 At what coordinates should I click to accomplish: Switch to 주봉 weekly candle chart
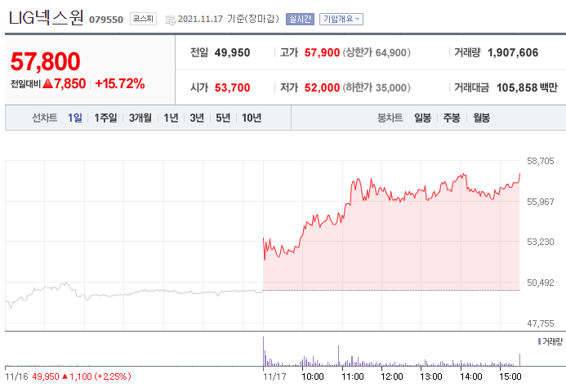click(452, 118)
